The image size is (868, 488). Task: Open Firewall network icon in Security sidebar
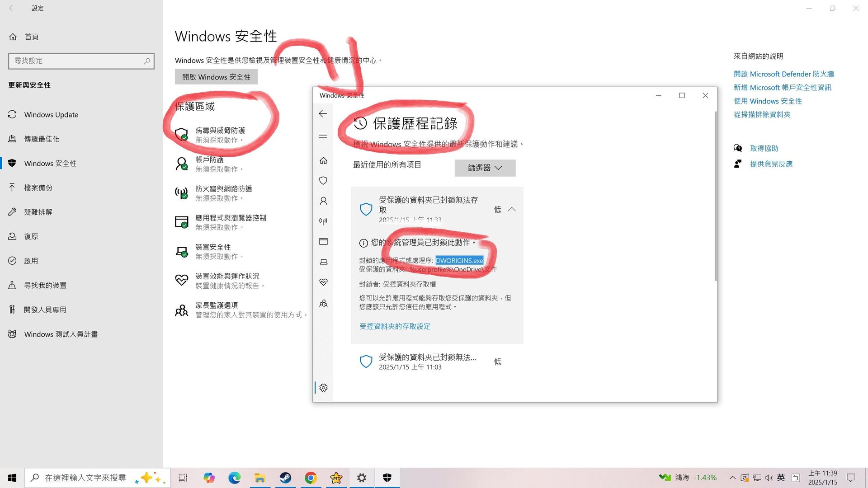pyautogui.click(x=323, y=221)
